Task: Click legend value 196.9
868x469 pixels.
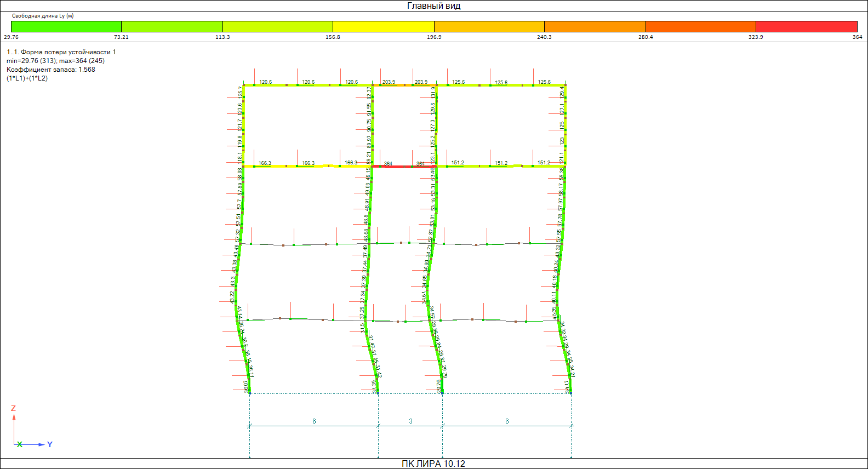Action: (x=434, y=37)
